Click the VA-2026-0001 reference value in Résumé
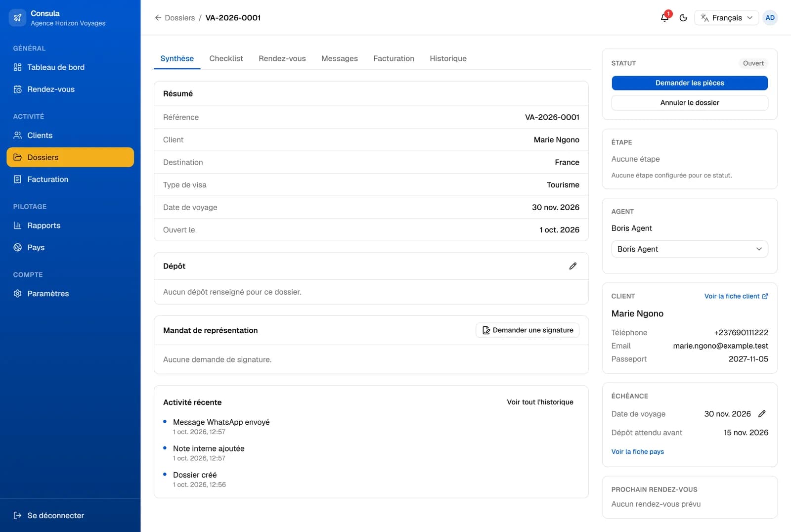Screen dimensions: 791x532 552,117
